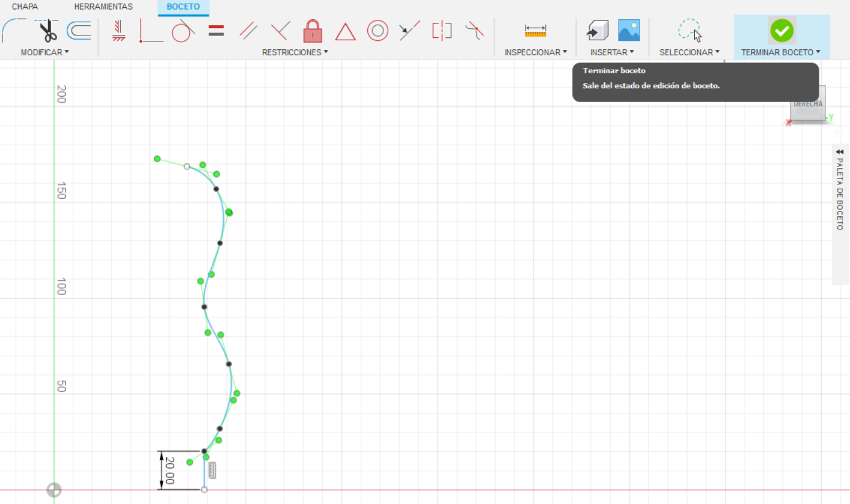Click the Select tool icon
The width and height of the screenshot is (850, 504).
(x=689, y=30)
